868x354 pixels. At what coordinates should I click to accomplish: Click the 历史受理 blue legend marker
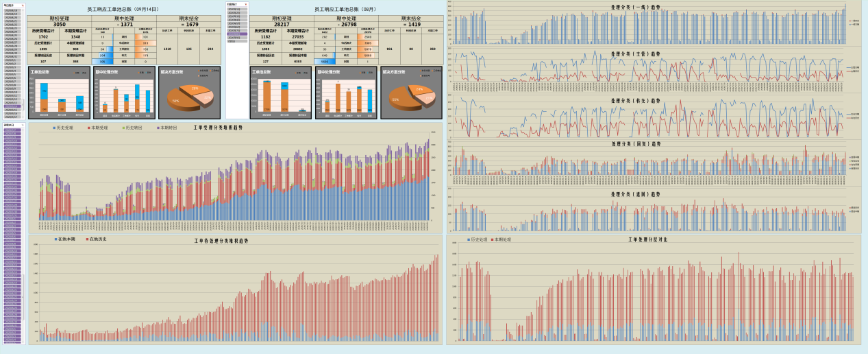point(54,128)
